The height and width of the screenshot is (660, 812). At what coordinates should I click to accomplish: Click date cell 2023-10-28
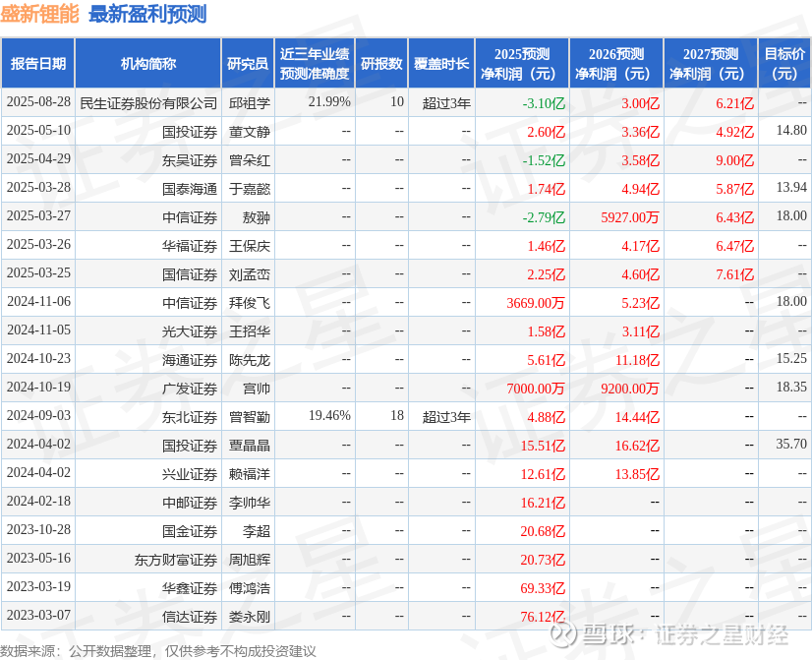pos(39,529)
